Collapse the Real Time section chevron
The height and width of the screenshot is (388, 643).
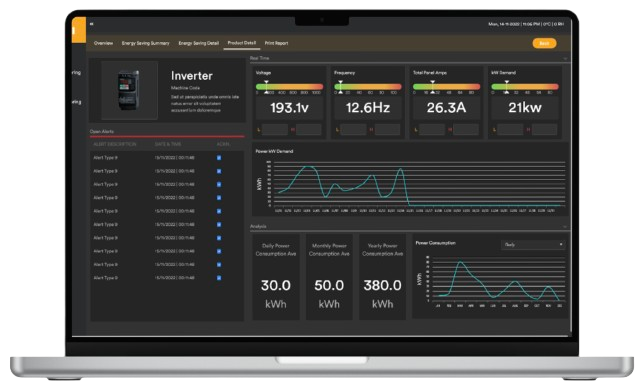[565, 59]
